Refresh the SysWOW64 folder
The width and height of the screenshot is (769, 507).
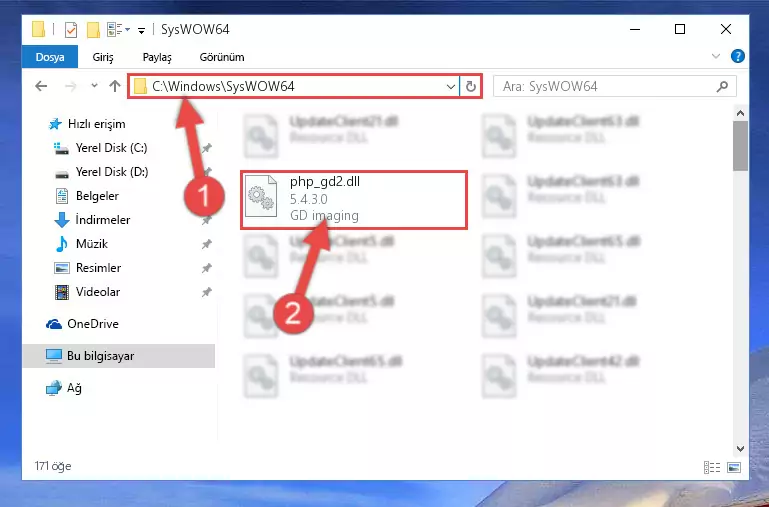point(471,87)
